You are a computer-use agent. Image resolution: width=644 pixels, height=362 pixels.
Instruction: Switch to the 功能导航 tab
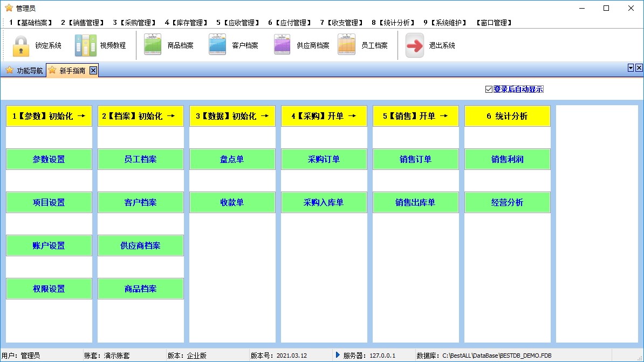[x=24, y=70]
